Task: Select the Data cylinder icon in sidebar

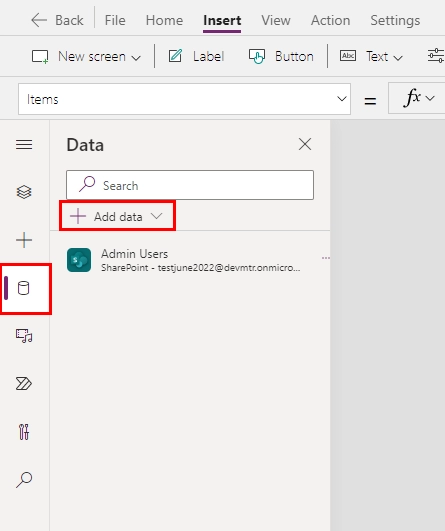Action: [24, 288]
